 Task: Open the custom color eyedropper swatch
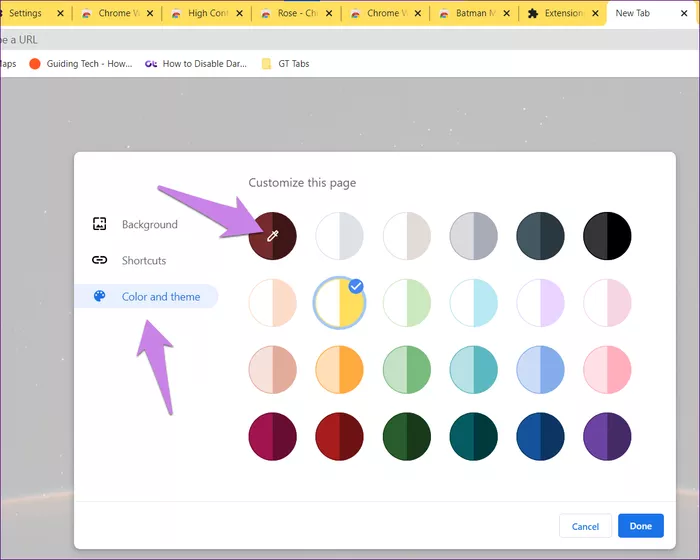tap(272, 236)
